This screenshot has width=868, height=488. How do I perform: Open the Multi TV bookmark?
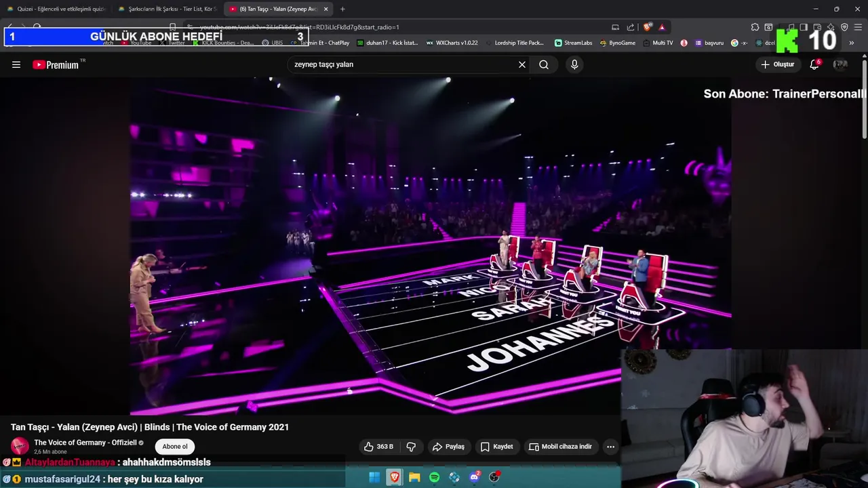[x=658, y=43]
